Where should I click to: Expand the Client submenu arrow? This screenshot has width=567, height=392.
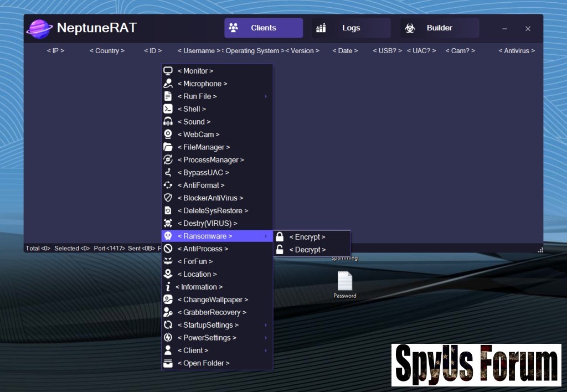266,350
